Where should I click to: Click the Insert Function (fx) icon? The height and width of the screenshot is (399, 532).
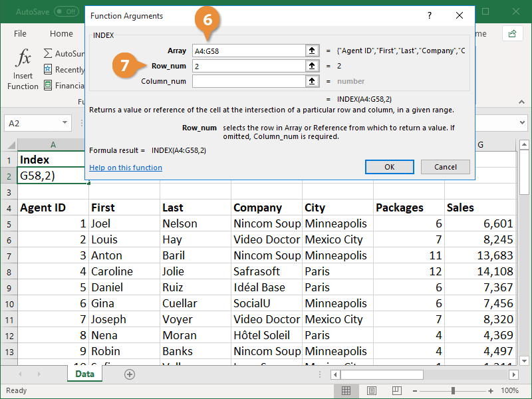pos(23,60)
